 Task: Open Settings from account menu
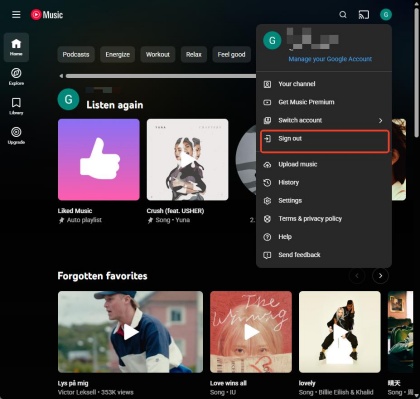[324, 201]
